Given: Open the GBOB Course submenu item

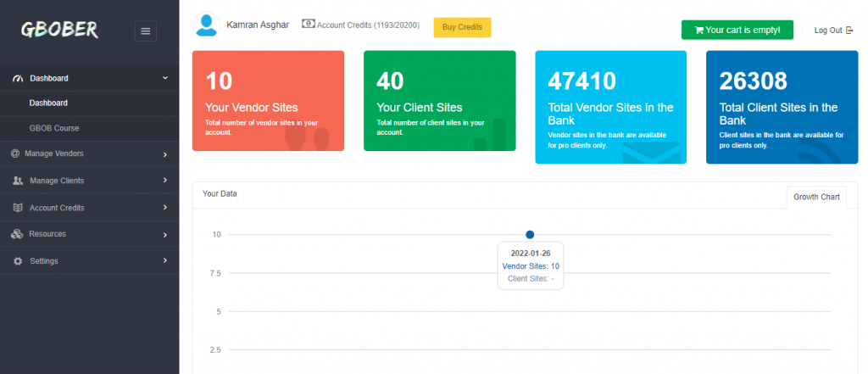Looking at the screenshot, I should [90, 128].
